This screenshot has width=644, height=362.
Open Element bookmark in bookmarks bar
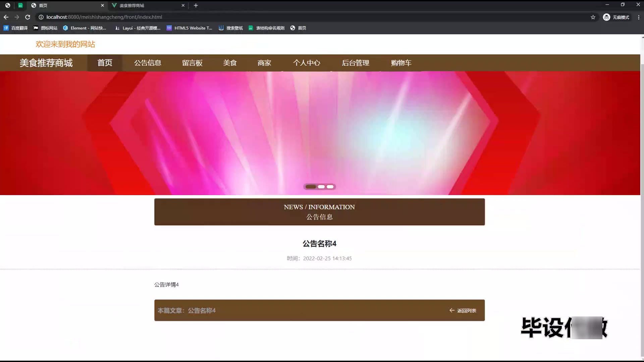pyautogui.click(x=85, y=28)
